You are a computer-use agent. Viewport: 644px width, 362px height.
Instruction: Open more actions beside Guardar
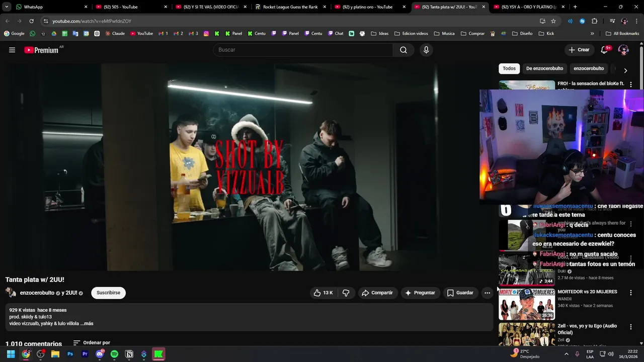(487, 293)
